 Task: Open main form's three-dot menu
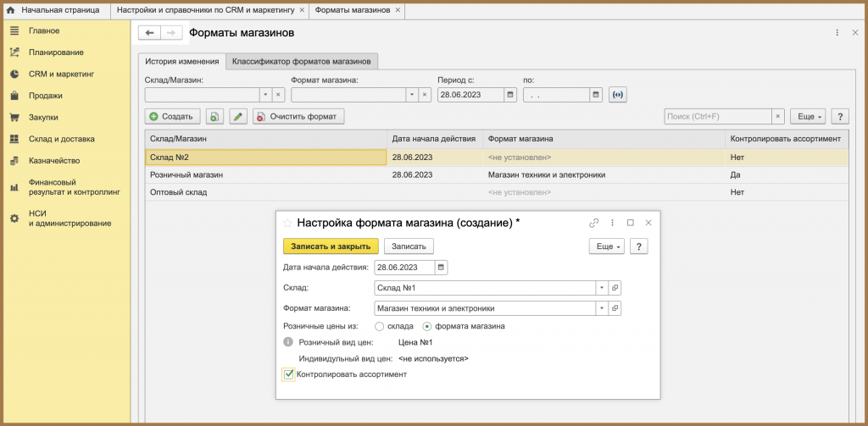tap(837, 33)
